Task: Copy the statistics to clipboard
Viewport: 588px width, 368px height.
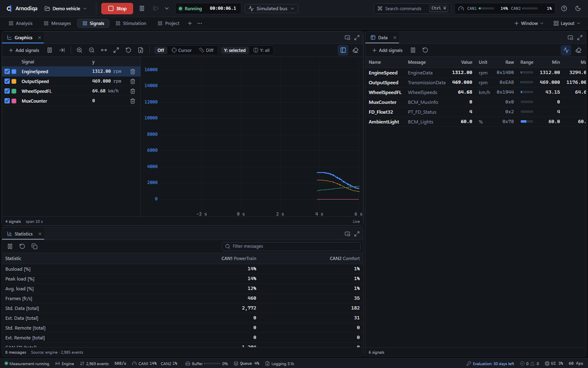Action: [34, 247]
